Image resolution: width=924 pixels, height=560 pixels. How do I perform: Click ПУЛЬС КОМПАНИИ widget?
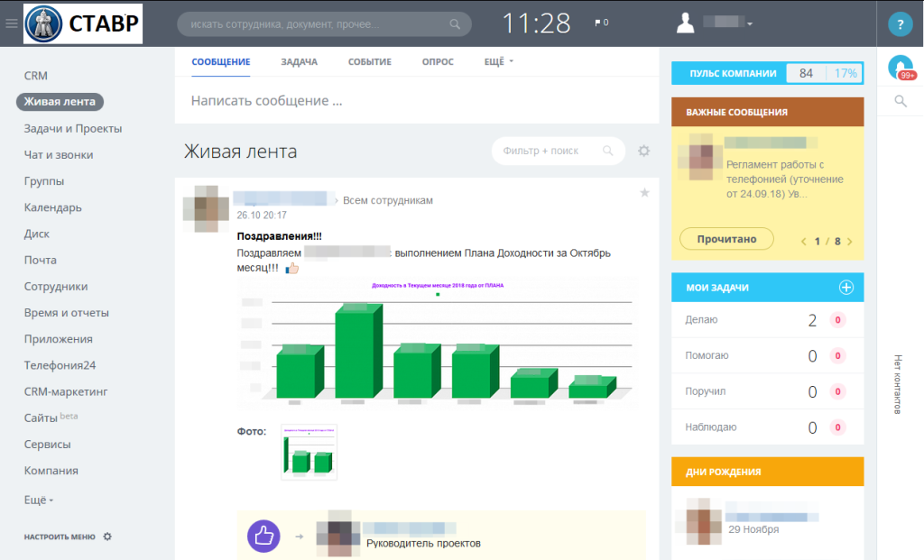[767, 73]
